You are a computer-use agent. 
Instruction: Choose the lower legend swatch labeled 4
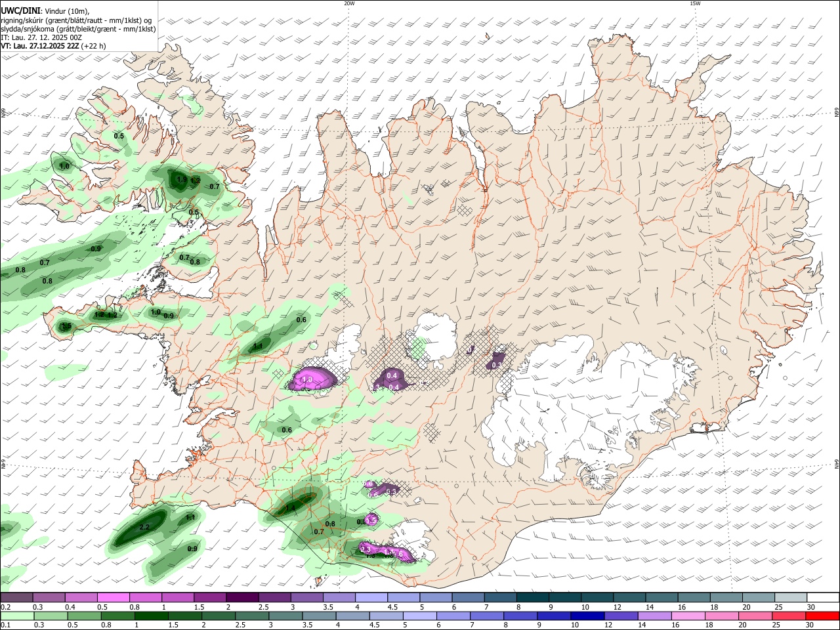tap(352, 616)
